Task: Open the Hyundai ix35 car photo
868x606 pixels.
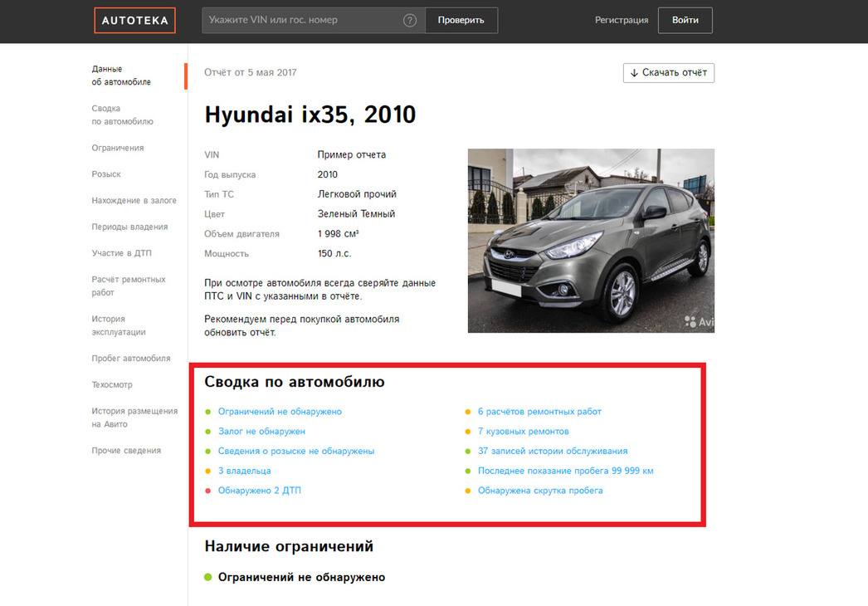Action: click(x=591, y=241)
